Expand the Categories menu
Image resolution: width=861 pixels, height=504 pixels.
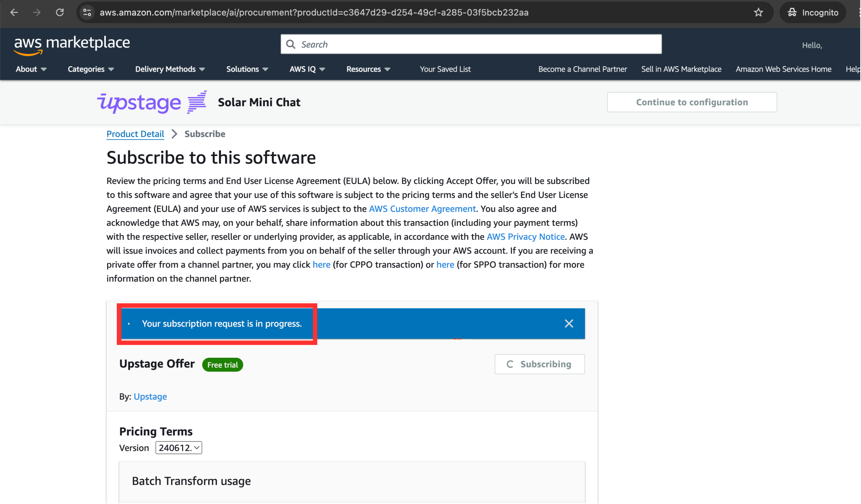(91, 69)
